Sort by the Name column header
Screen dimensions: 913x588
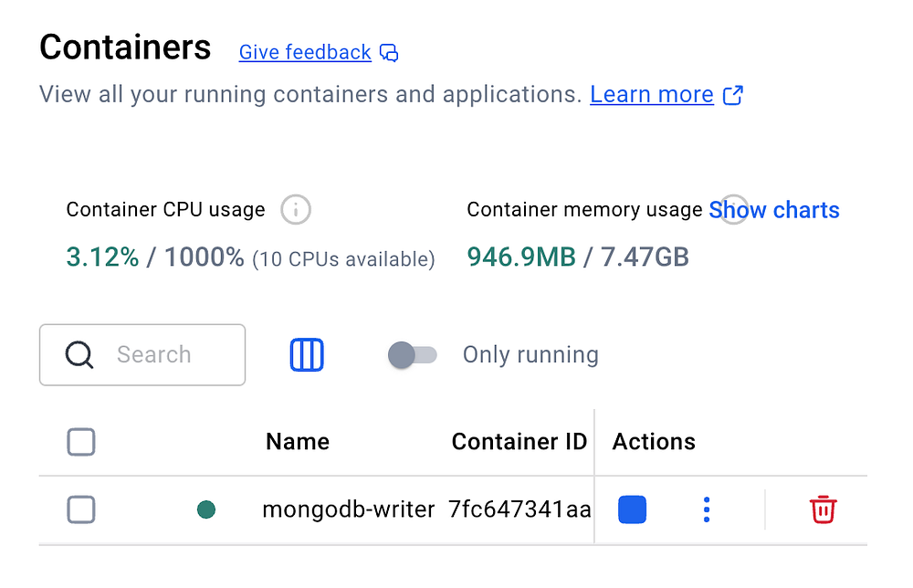[298, 442]
